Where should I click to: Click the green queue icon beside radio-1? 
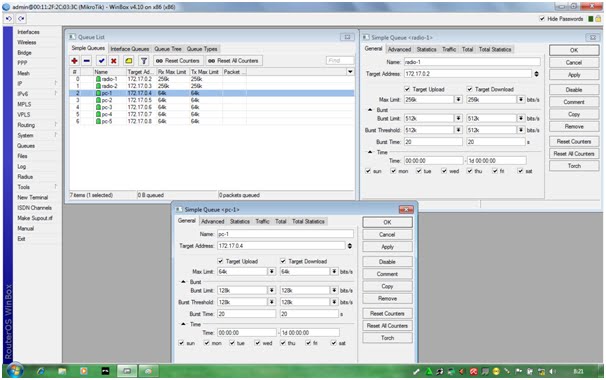click(x=98, y=79)
